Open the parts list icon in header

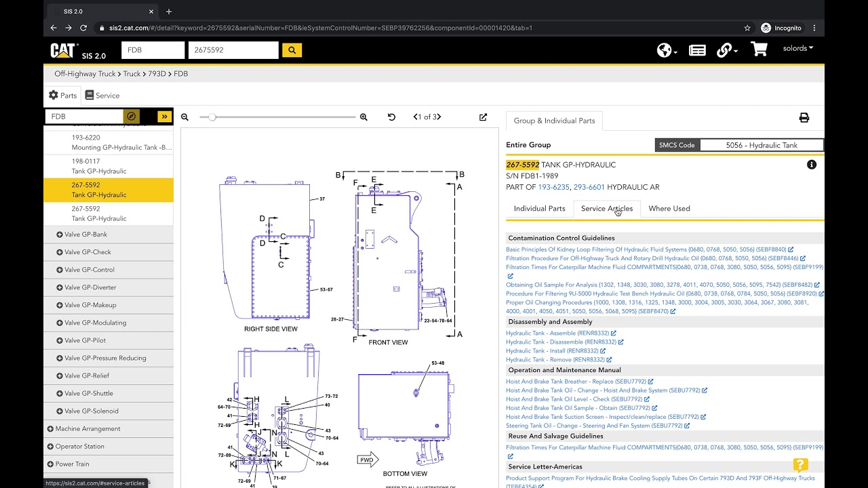[x=697, y=50]
